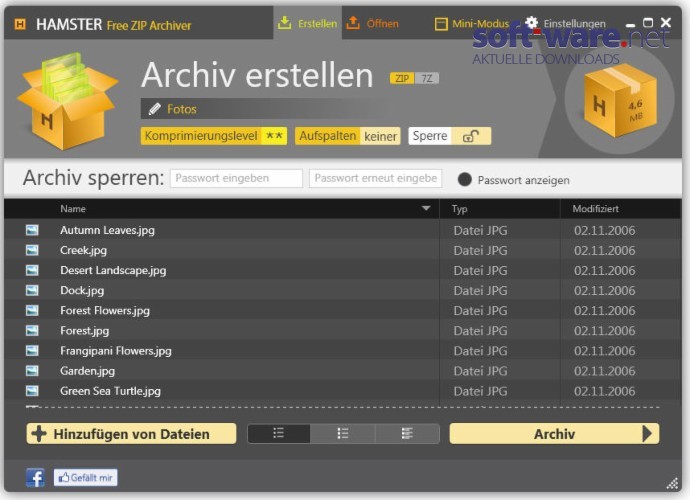Open the Öffnen tab
The width and height of the screenshot is (690, 500).
click(373, 23)
